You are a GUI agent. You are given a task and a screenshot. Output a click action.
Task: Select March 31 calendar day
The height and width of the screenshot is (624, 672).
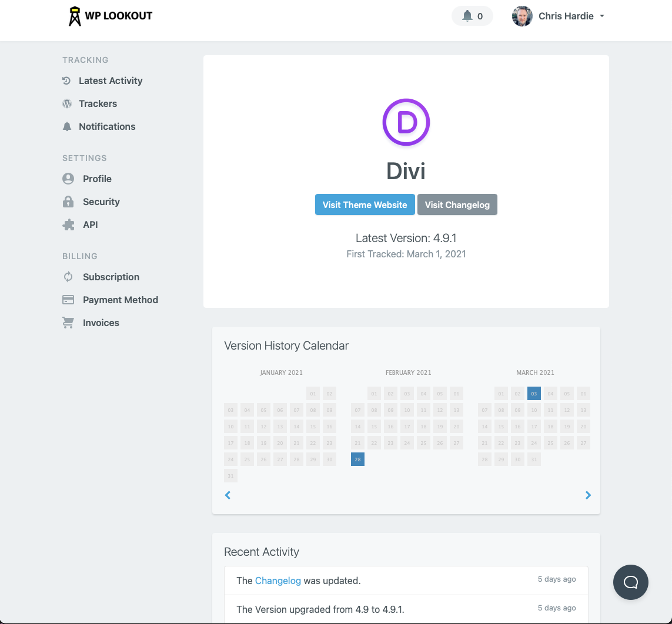click(x=534, y=459)
